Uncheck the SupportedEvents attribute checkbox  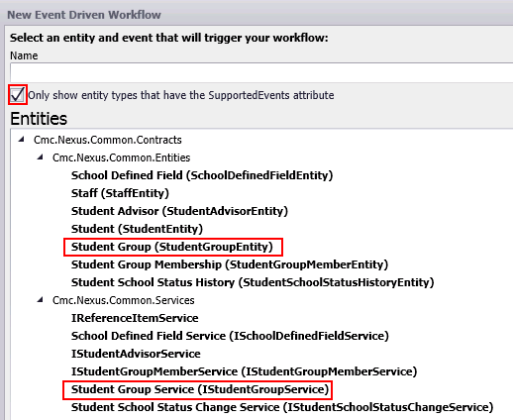[17, 95]
